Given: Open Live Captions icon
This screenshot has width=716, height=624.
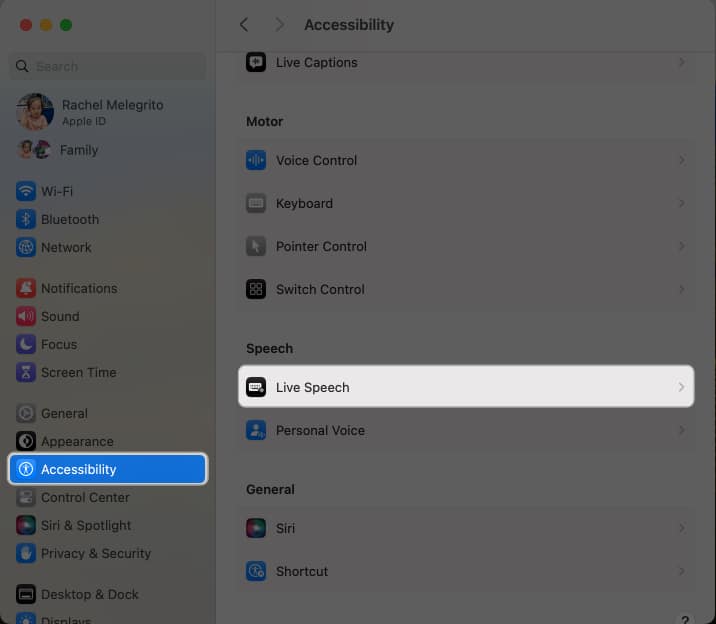Looking at the screenshot, I should (x=256, y=62).
